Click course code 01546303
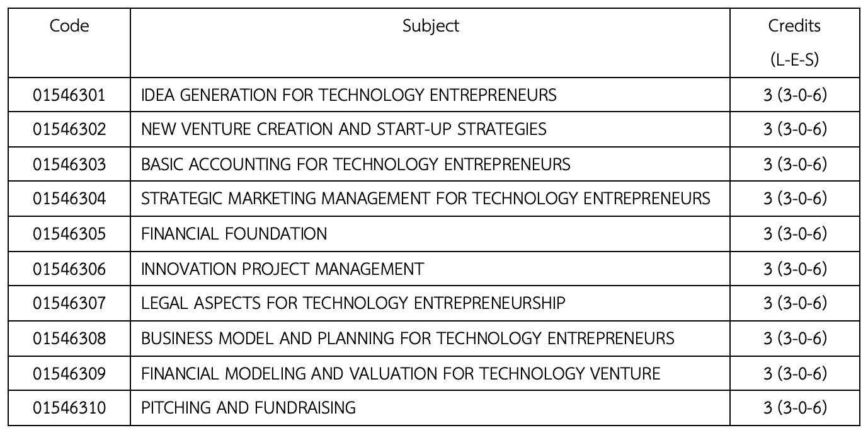The image size is (868, 435). [x=69, y=165]
